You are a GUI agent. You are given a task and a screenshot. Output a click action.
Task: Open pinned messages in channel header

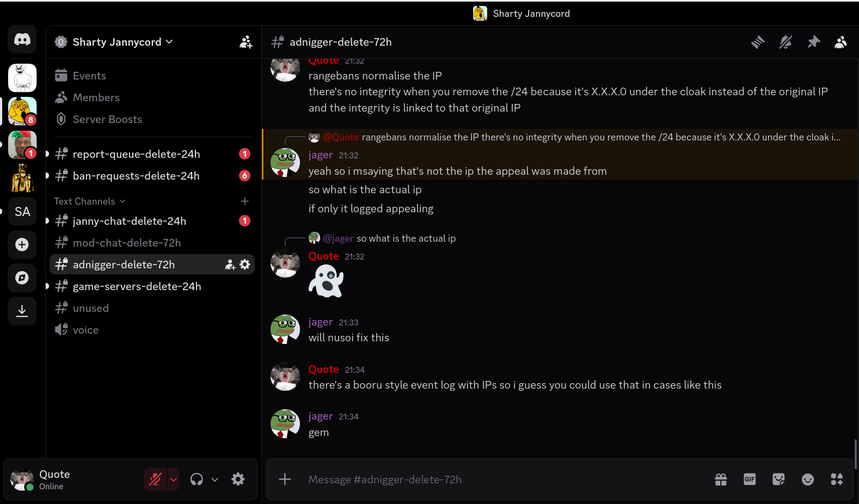[813, 42]
